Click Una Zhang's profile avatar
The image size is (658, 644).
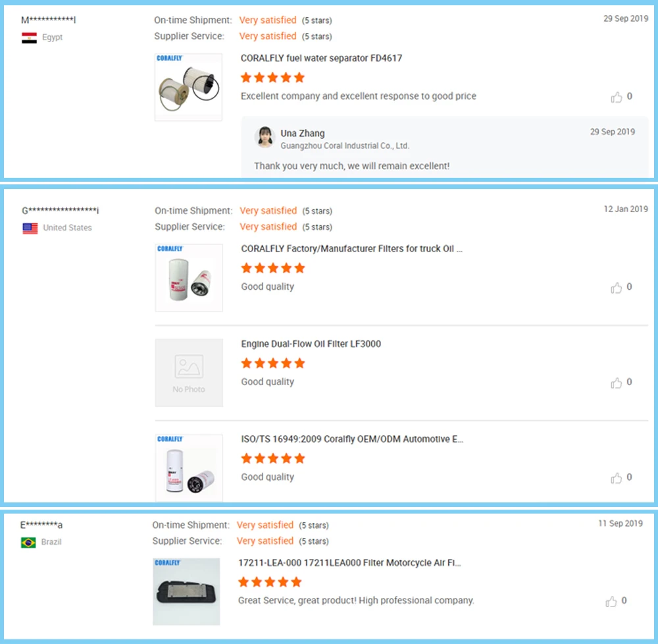tap(265, 137)
